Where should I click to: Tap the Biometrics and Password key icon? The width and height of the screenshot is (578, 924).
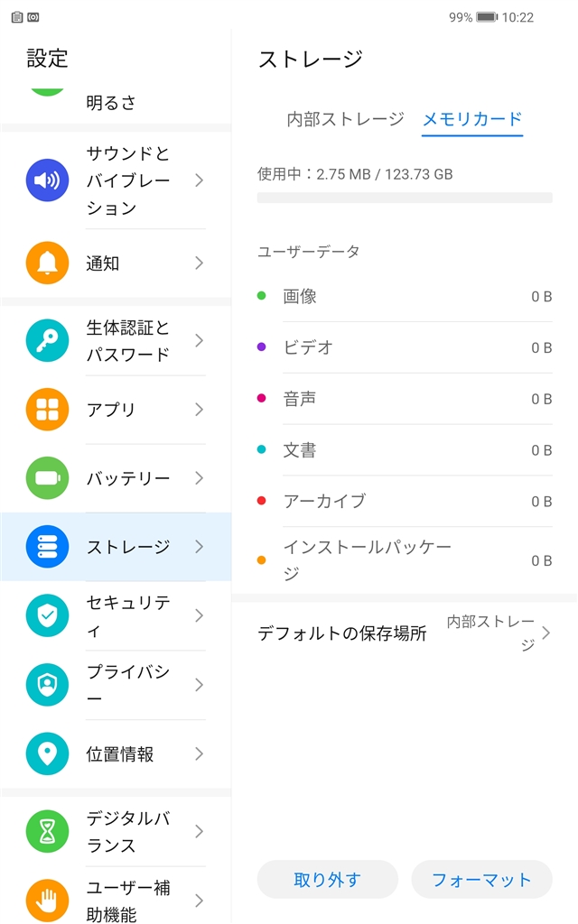(x=47, y=340)
